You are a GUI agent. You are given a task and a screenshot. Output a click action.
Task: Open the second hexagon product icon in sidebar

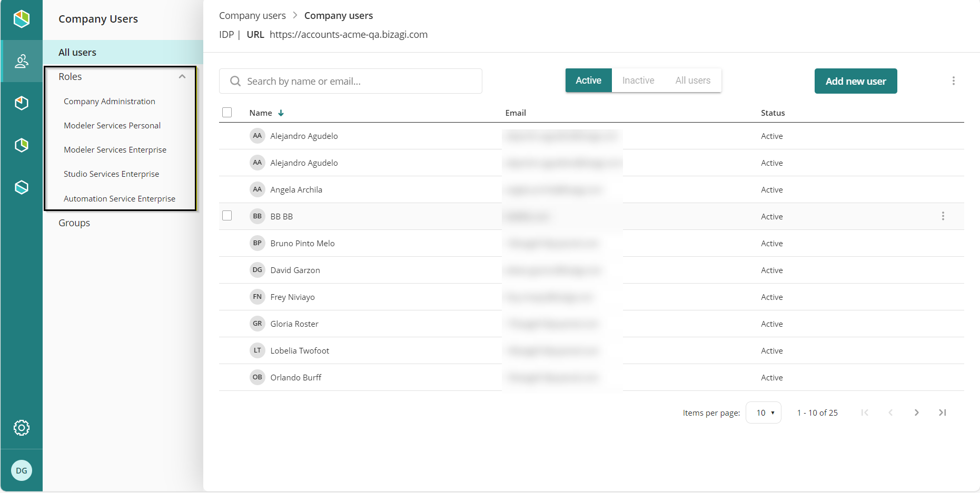(22, 103)
